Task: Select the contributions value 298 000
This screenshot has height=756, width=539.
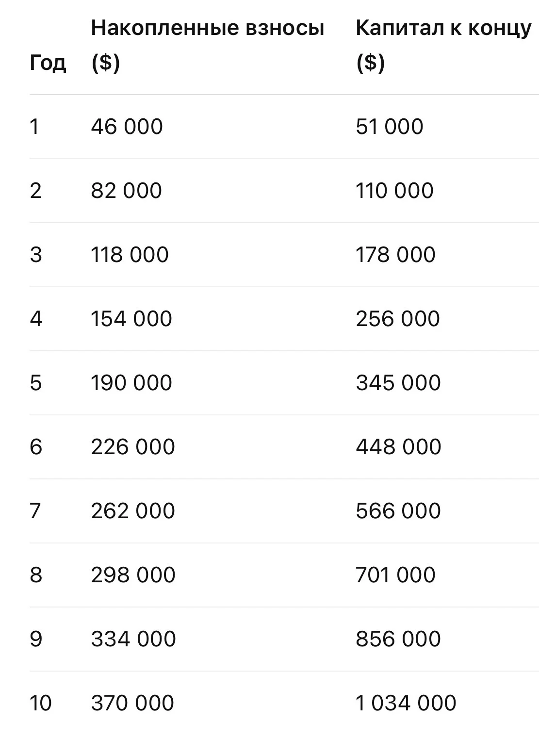Action: (133, 575)
